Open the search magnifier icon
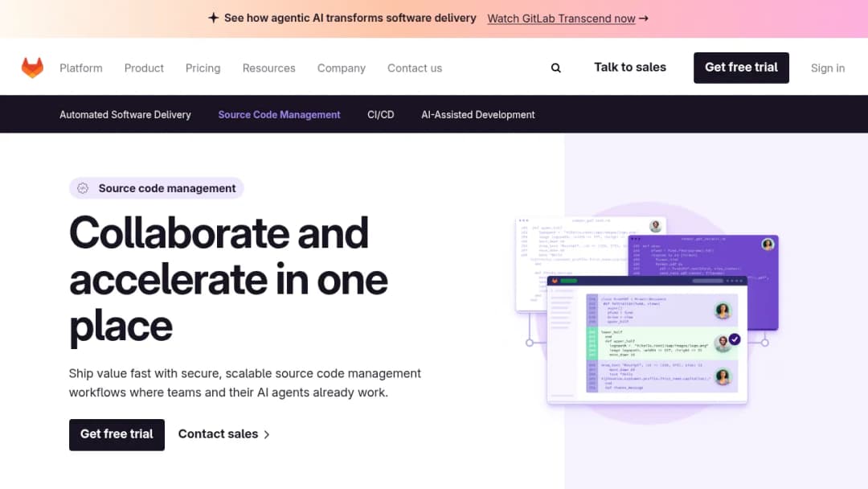The image size is (868, 489). click(556, 68)
